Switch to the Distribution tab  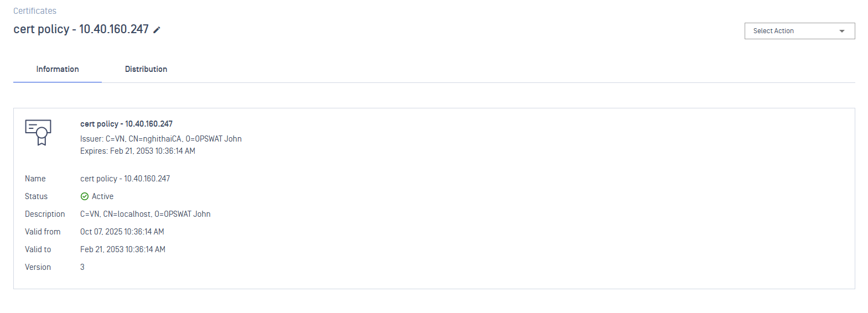[146, 69]
